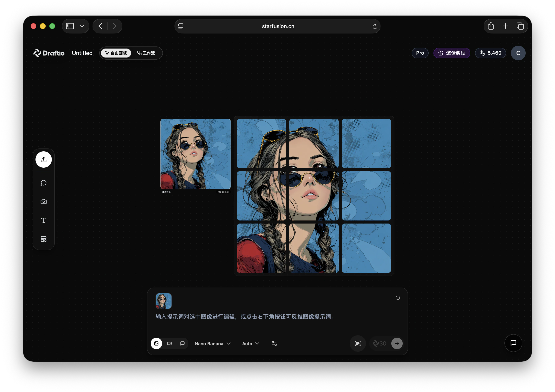Viewport: 555px width, 392px height.
Task: Toggle text chat mode in the prompt bar
Action: (x=182, y=343)
